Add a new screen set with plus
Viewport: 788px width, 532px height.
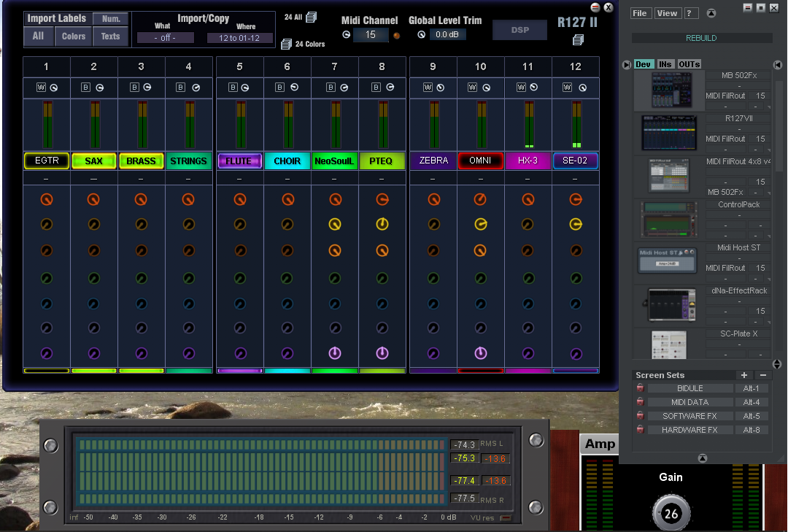pyautogui.click(x=743, y=375)
